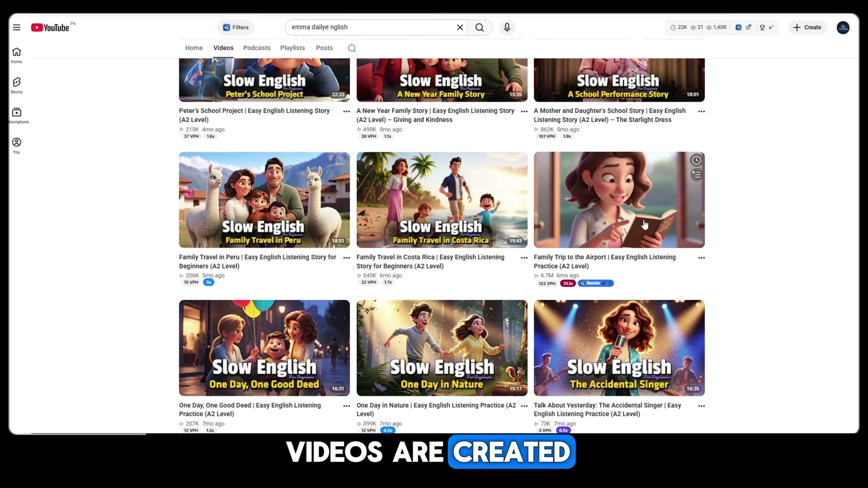
Task: Play the A School Performance Story thumbnail
Action: click(619, 80)
